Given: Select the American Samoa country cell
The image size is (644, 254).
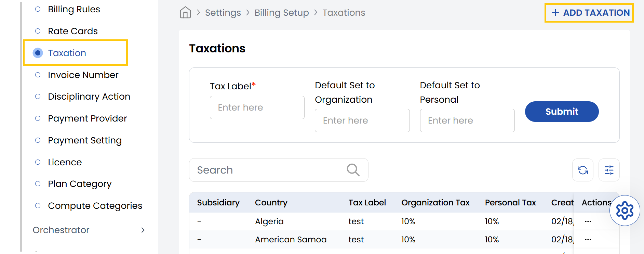Looking at the screenshot, I should pyautogui.click(x=291, y=240).
